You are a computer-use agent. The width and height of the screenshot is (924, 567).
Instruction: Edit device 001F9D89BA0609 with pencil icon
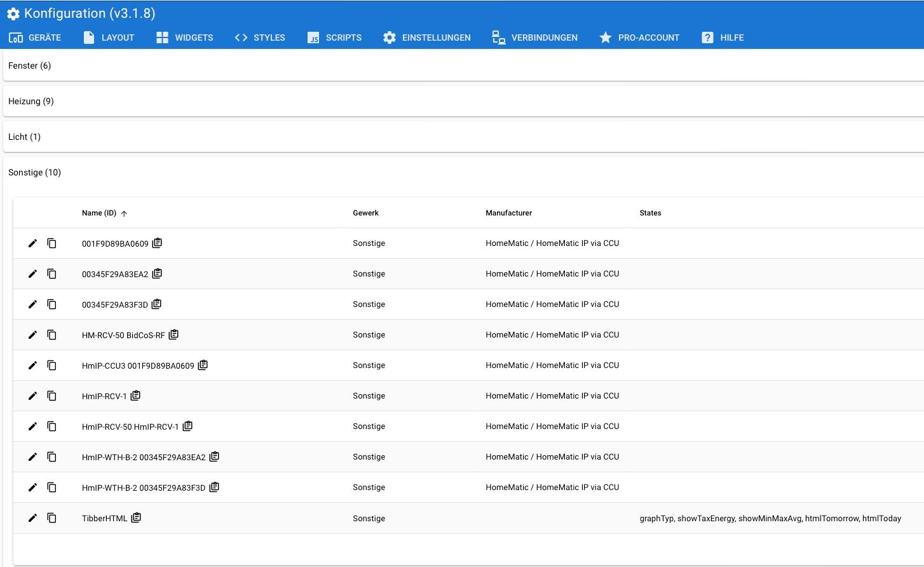(32, 243)
